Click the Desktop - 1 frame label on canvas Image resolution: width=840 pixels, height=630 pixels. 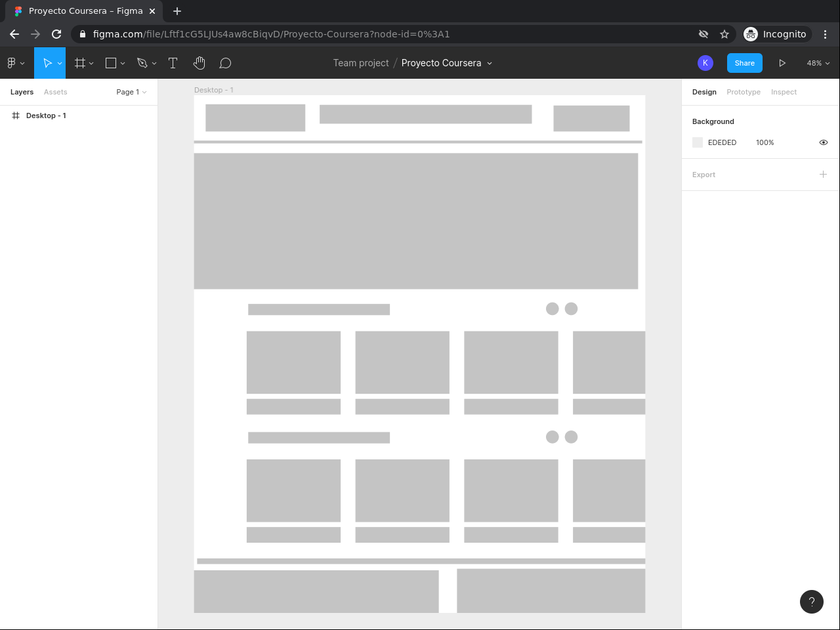pyautogui.click(x=214, y=90)
